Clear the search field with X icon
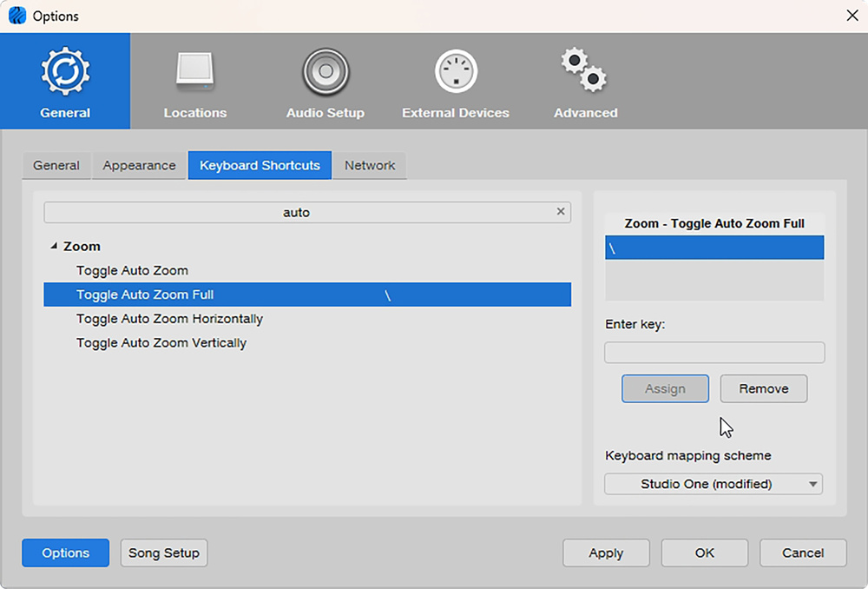The width and height of the screenshot is (868, 589). click(x=561, y=211)
